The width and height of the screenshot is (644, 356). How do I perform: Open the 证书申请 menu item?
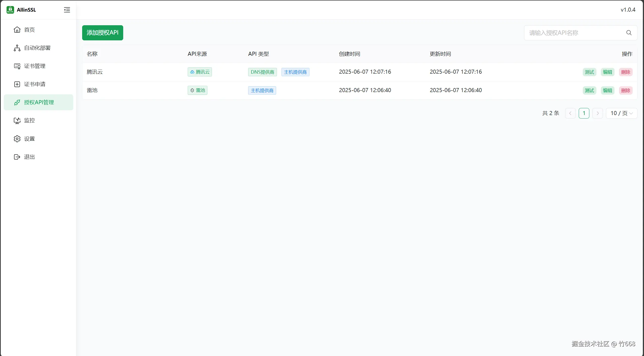[35, 84]
